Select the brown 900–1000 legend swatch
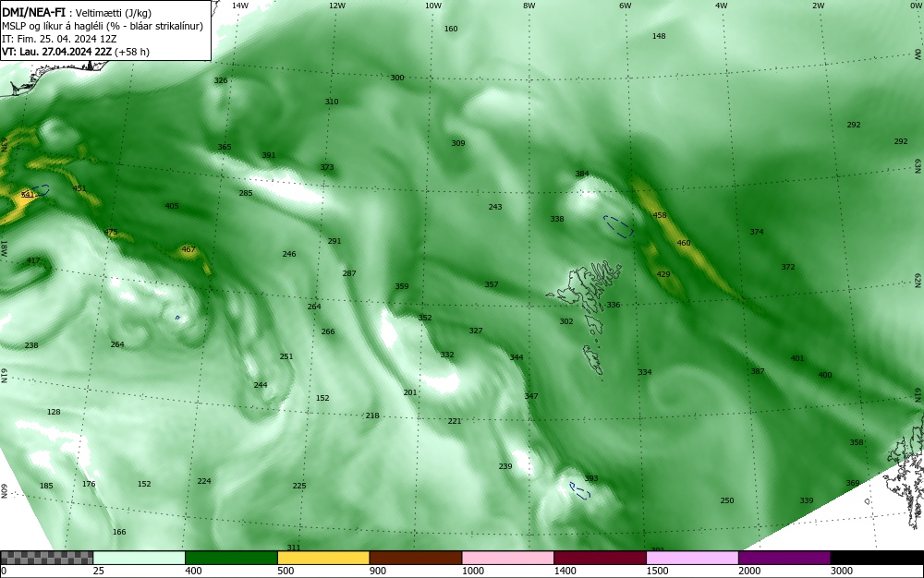The image size is (924, 578). pos(416,558)
